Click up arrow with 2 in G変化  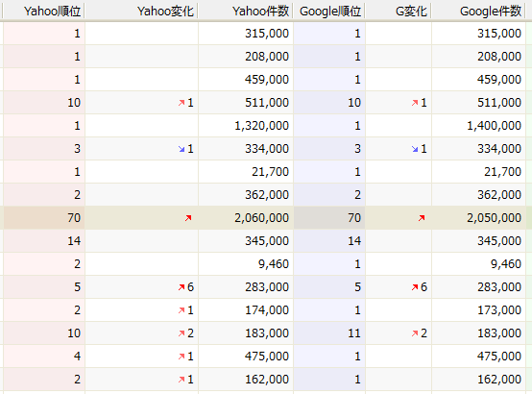pyautogui.click(x=415, y=333)
